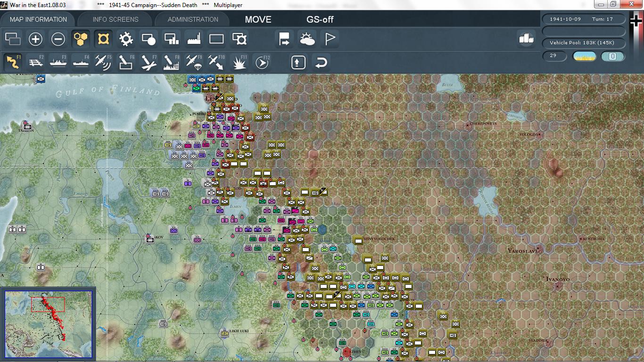This screenshot has width=644, height=362.
Task: Select the unit counter at Vyshny Volochek
Action: [x=358, y=240]
